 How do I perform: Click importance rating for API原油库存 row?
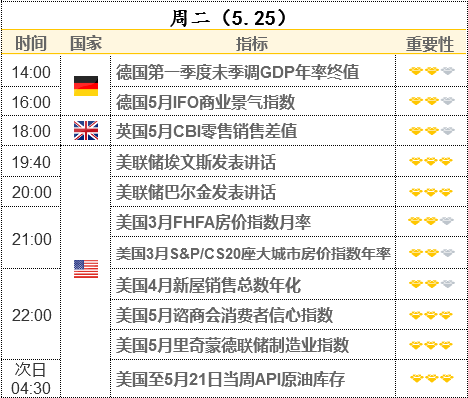(x=432, y=378)
